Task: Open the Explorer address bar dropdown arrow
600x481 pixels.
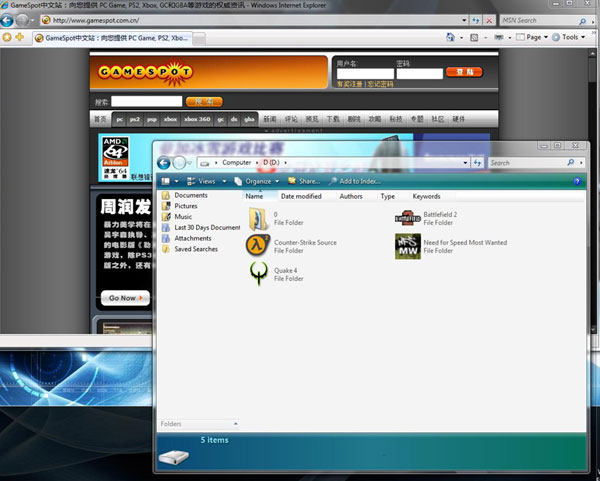Action: click(465, 163)
